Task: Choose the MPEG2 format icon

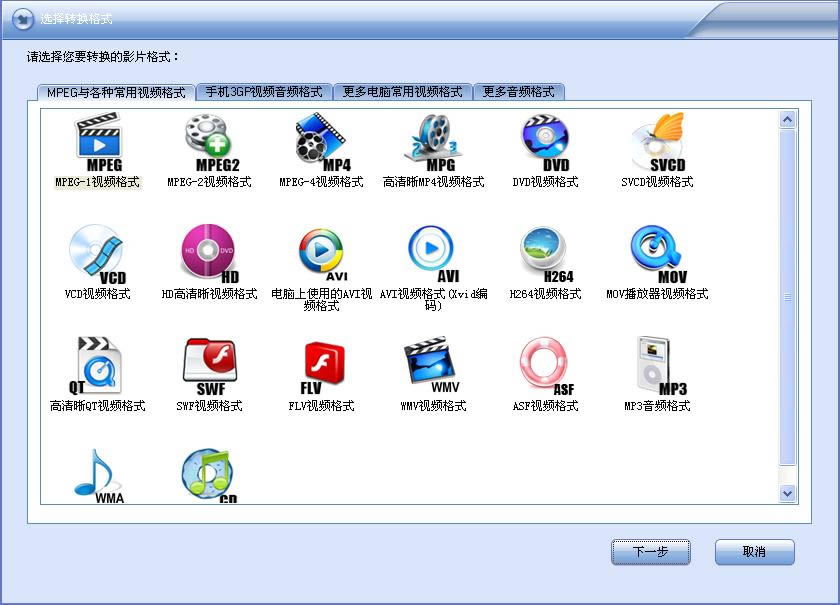Action: coord(211,142)
